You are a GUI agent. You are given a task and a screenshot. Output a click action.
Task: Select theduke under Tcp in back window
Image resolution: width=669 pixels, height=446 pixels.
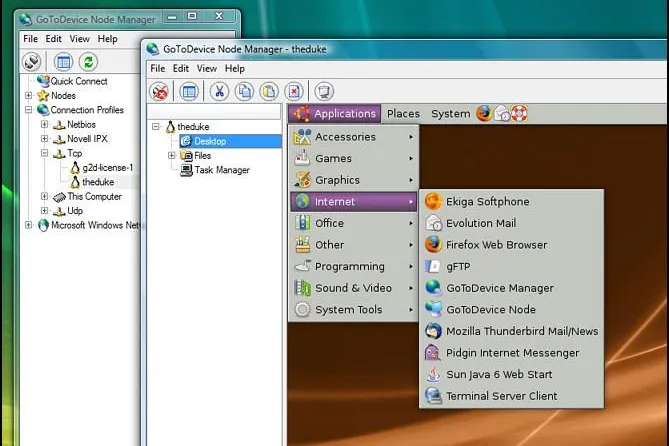93,182
